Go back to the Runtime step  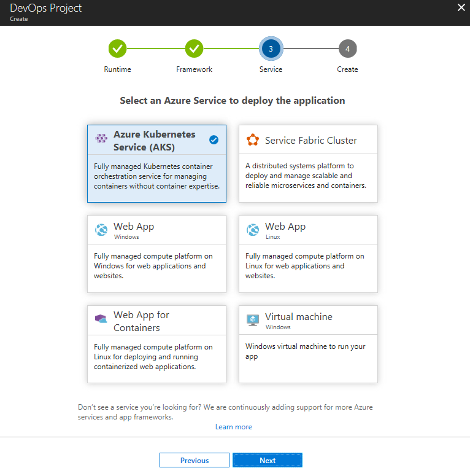pos(117,49)
